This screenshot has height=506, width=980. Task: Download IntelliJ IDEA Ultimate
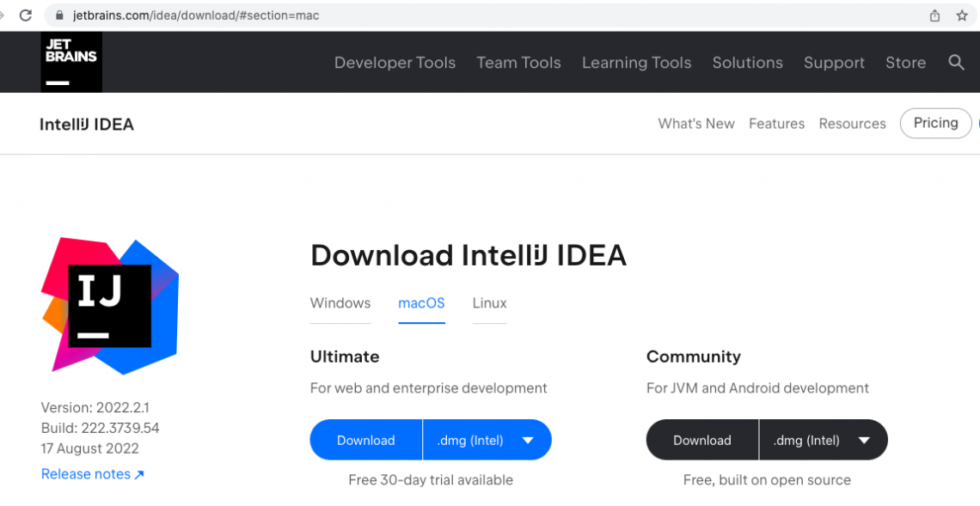[365, 439]
